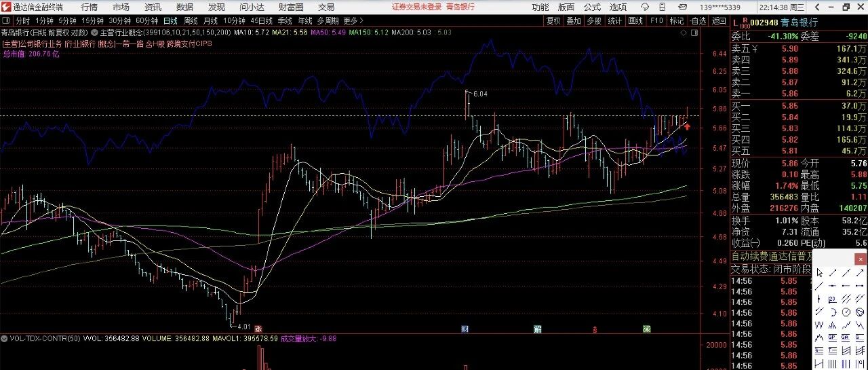Pick the arc drawing tool

[833, 312]
